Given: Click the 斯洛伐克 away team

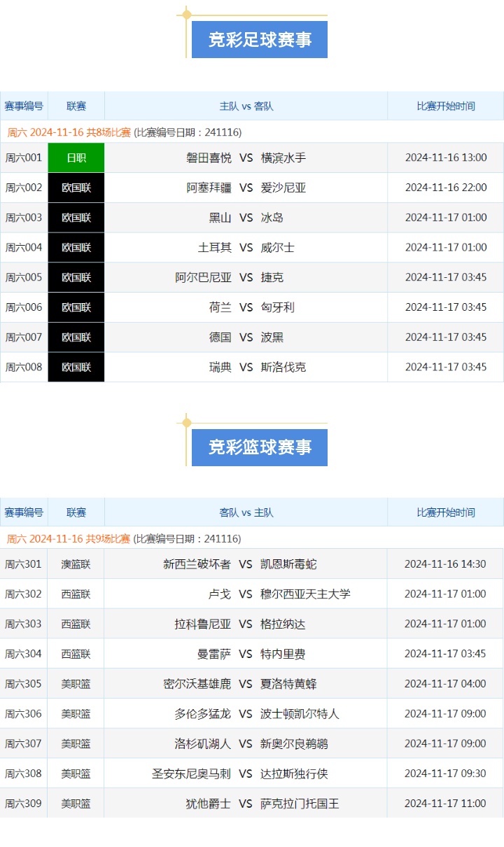Looking at the screenshot, I should coord(283,367).
